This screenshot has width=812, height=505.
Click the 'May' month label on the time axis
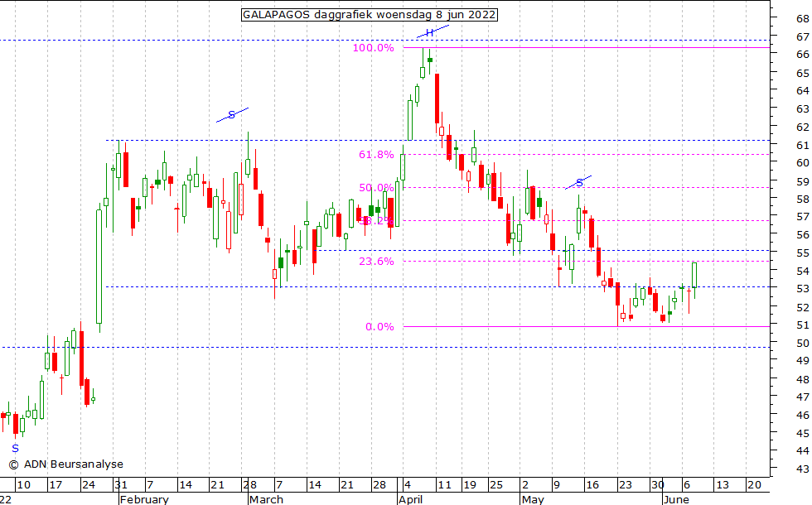point(533,499)
